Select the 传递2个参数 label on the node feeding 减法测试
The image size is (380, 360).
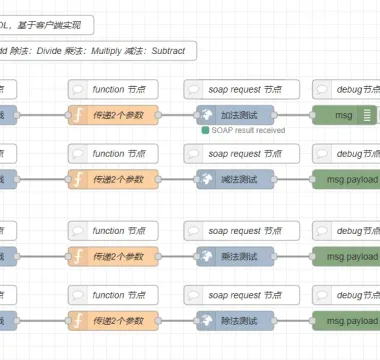[118, 180]
